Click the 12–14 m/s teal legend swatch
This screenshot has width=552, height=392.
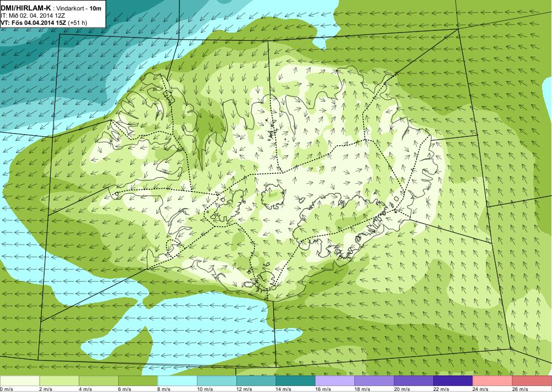256,381
